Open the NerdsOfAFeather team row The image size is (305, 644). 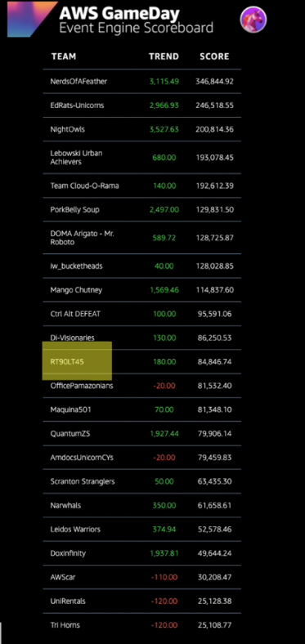pyautogui.click(x=141, y=82)
